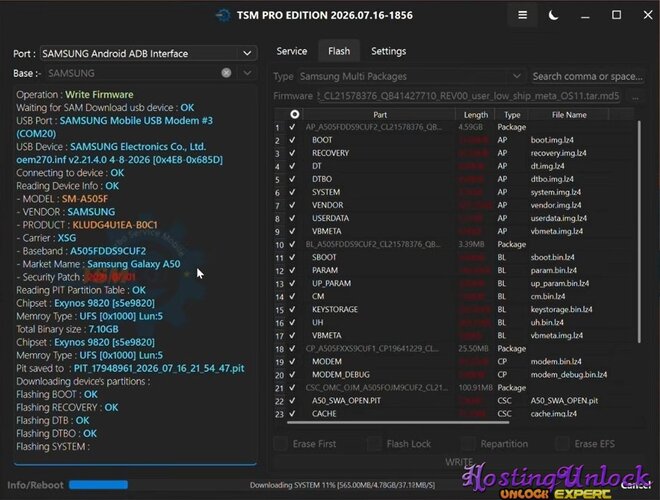Expand the Base dropdown arrow

pyautogui.click(x=247, y=73)
